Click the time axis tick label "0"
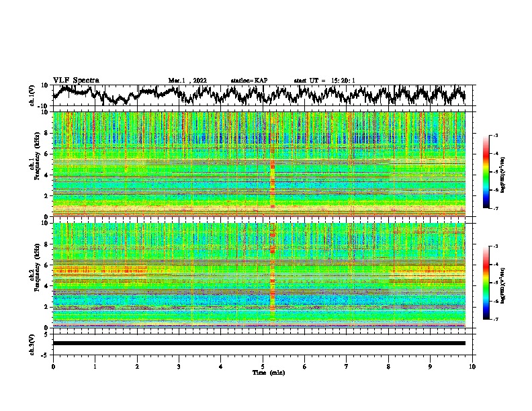Screen dimensions: 532x411 point(53,367)
